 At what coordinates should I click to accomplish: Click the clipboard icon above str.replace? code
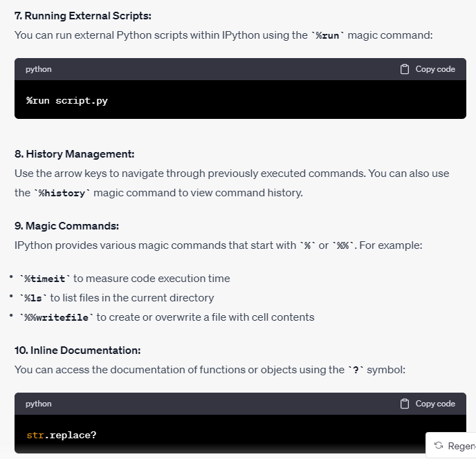click(x=405, y=404)
